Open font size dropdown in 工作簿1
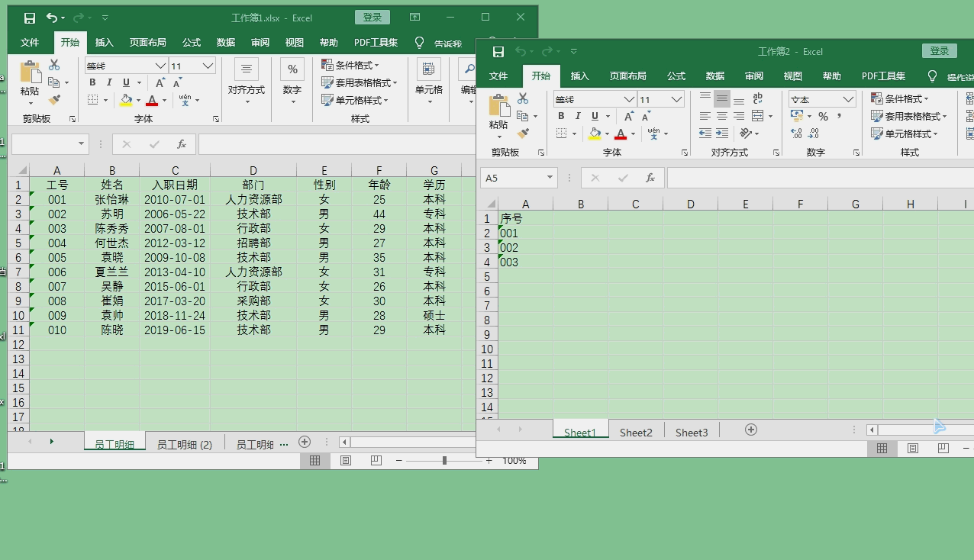974x560 pixels. [x=208, y=66]
